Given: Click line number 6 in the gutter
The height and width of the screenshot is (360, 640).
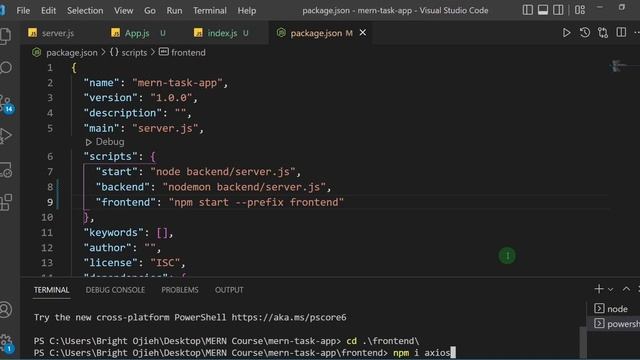Looking at the screenshot, I should tap(50, 157).
